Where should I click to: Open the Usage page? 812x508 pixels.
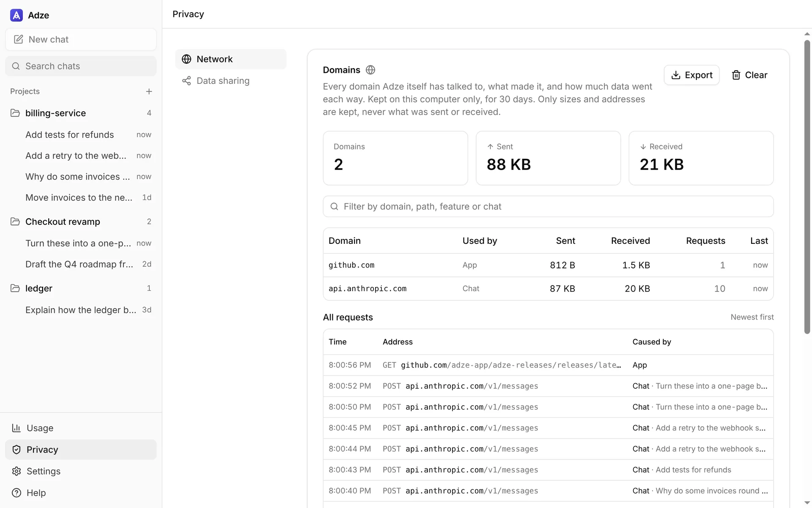[x=81, y=428]
